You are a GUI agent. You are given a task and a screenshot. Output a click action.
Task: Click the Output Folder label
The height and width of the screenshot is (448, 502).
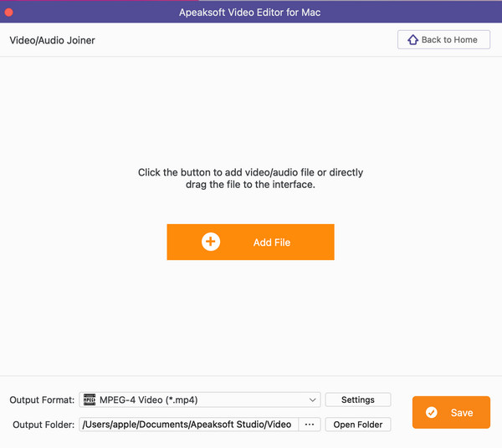pos(44,425)
